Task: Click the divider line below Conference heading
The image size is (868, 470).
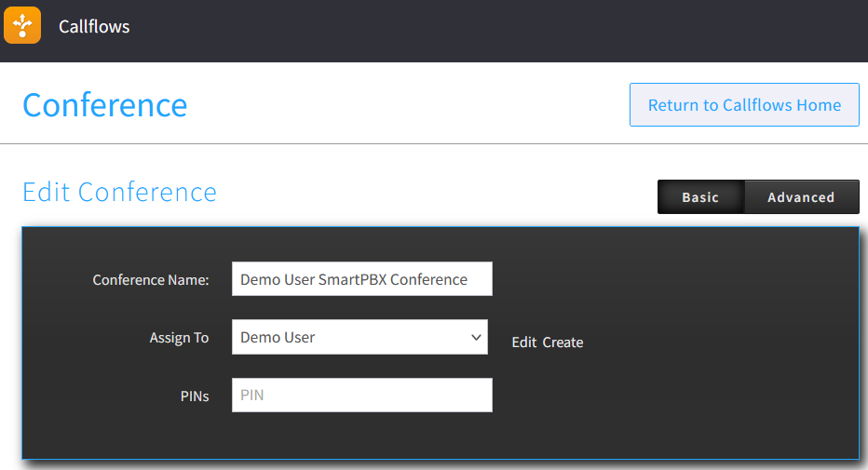Action: [x=434, y=144]
